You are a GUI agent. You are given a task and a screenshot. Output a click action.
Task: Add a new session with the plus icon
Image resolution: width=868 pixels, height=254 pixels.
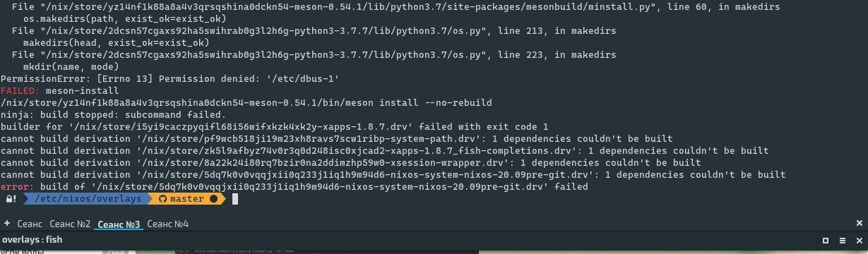(7, 224)
